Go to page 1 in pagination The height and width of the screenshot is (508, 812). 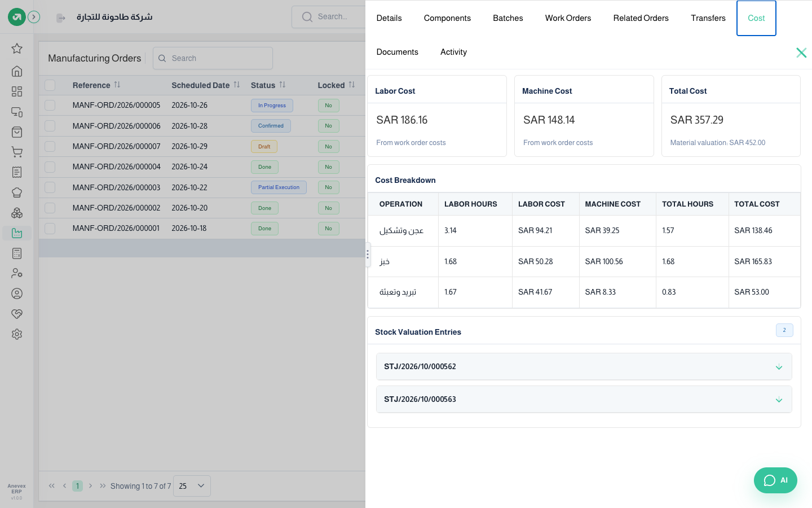click(78, 486)
